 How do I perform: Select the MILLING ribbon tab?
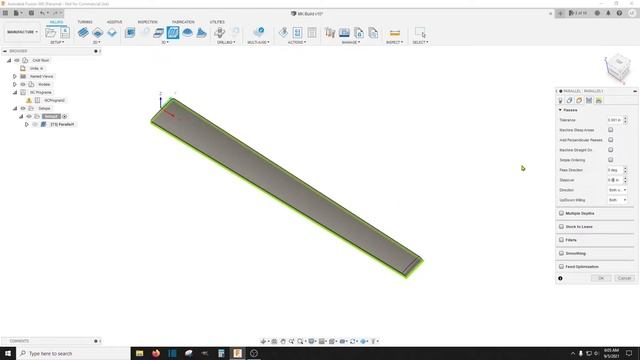tap(56, 22)
